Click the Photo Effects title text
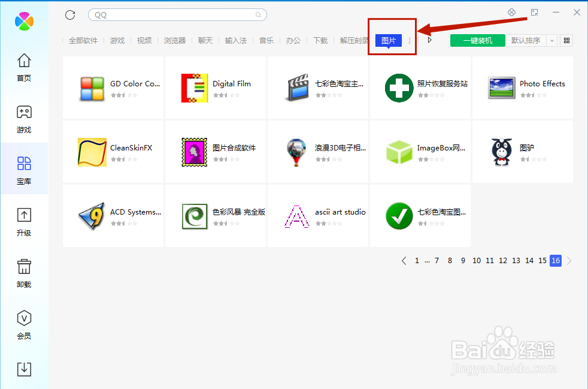The height and width of the screenshot is (389, 588). coord(542,84)
